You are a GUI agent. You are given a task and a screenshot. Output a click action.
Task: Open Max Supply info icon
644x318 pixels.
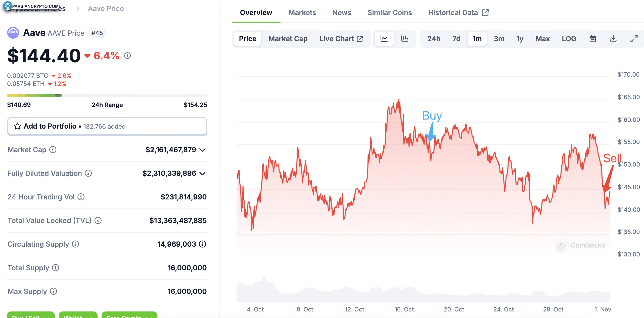point(53,291)
